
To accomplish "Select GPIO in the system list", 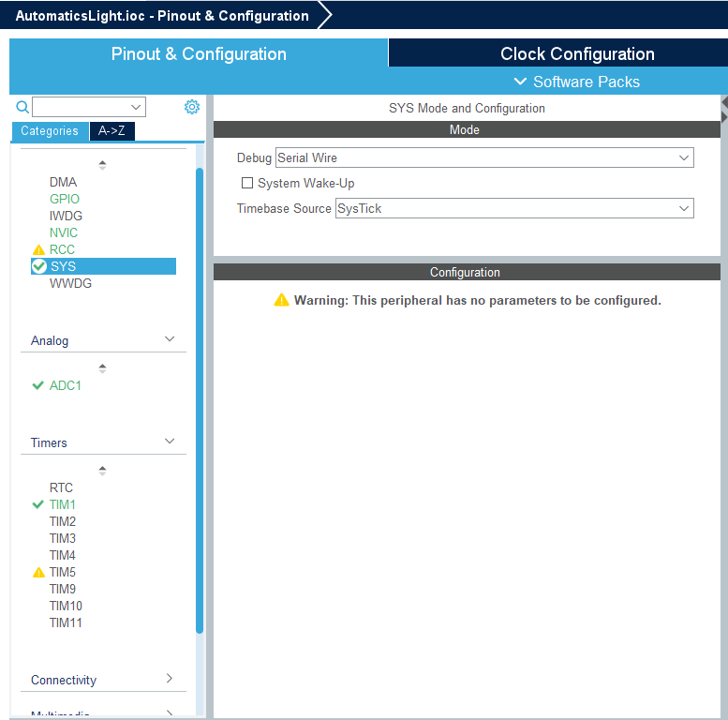I will click(65, 199).
